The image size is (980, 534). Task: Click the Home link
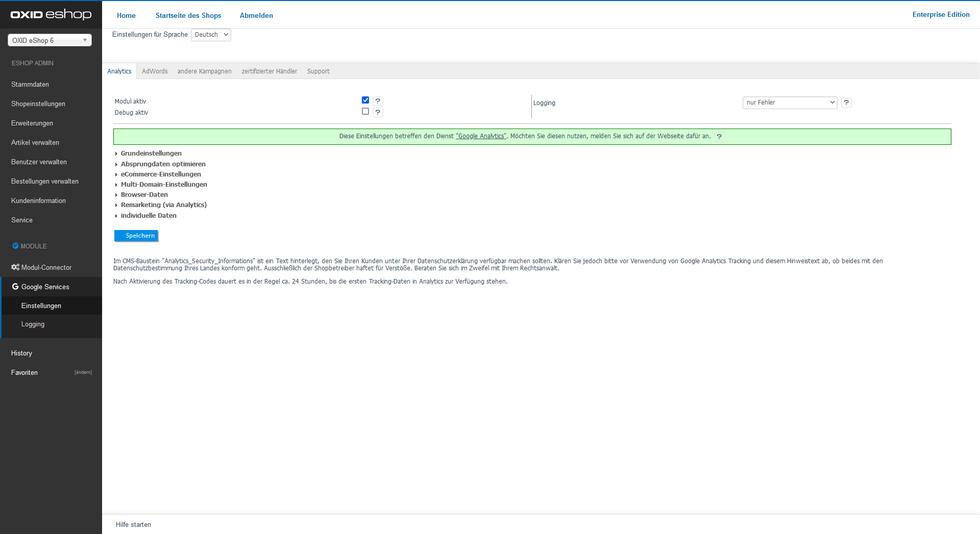[x=126, y=15]
